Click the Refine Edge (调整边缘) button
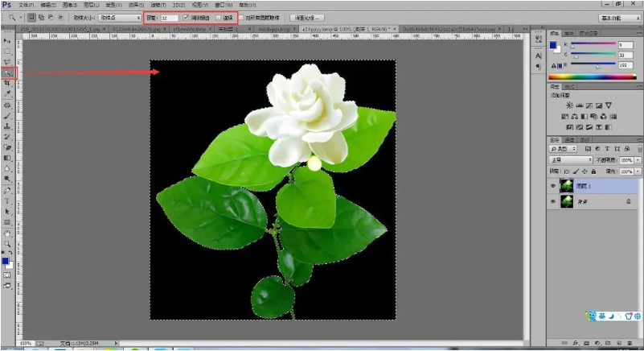The image size is (644, 351). click(306, 17)
